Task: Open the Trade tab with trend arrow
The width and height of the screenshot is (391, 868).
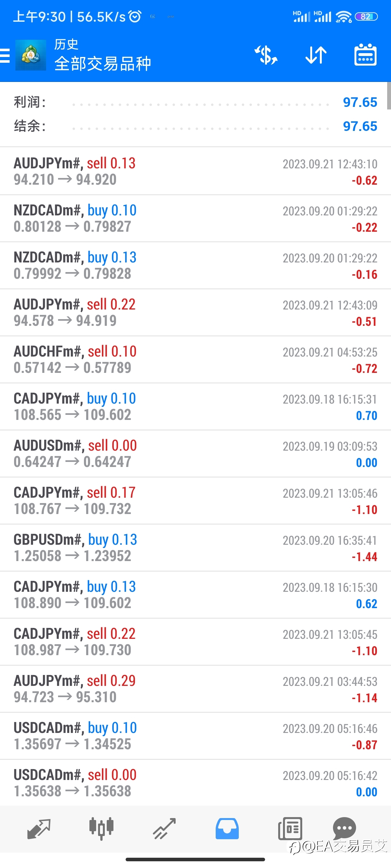Action: 164,829
